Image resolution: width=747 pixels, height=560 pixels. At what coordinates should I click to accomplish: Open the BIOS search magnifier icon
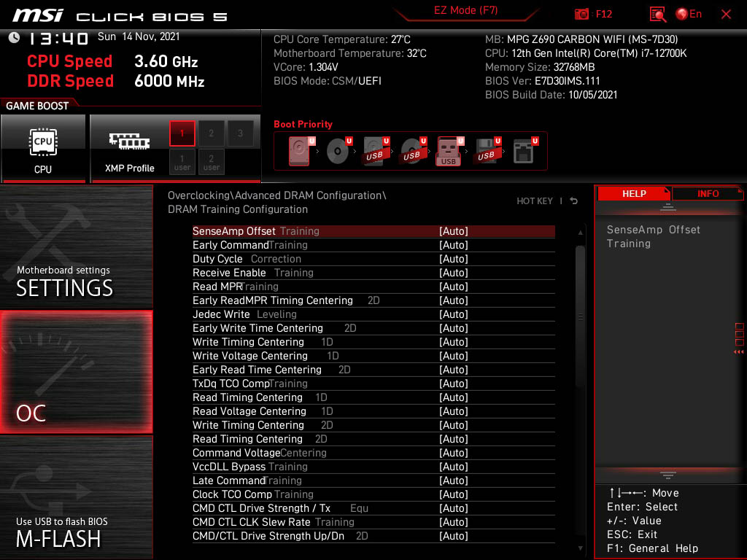click(x=657, y=14)
